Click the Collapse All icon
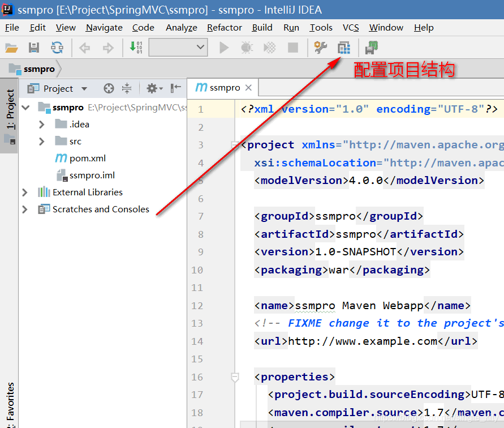This screenshot has width=504, height=428. coord(127,88)
